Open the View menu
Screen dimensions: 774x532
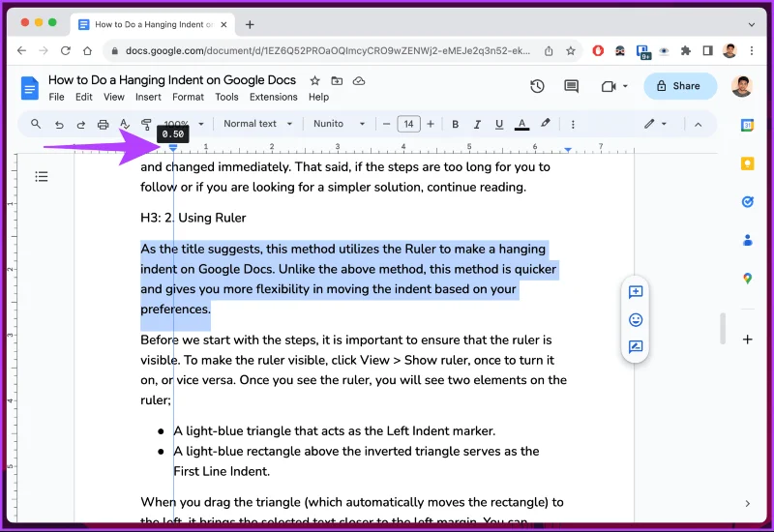113,98
